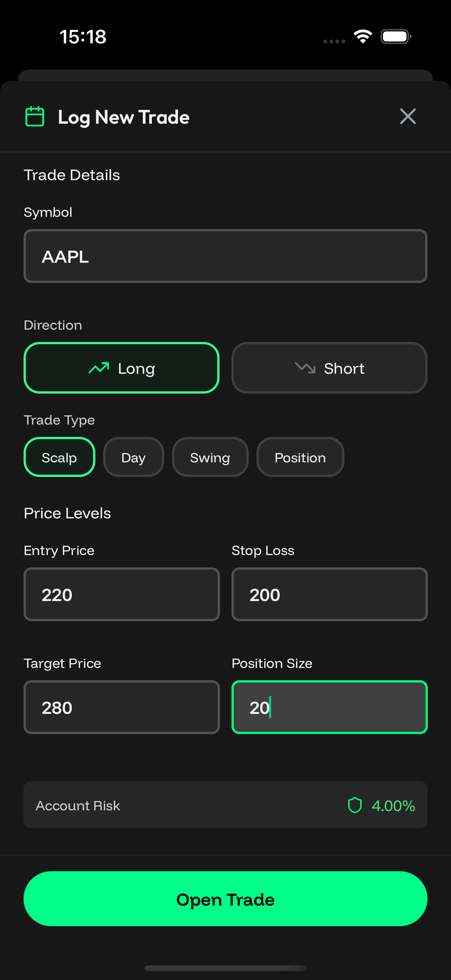The height and width of the screenshot is (980, 451).
Task: Tap the upward trend arrow icon
Action: tap(99, 368)
